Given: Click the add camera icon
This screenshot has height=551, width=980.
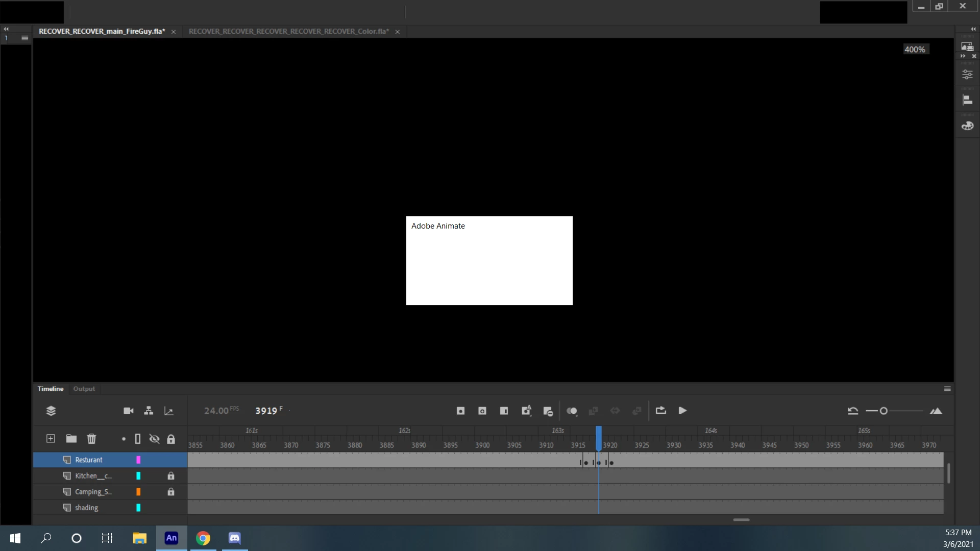Looking at the screenshot, I should tap(128, 411).
